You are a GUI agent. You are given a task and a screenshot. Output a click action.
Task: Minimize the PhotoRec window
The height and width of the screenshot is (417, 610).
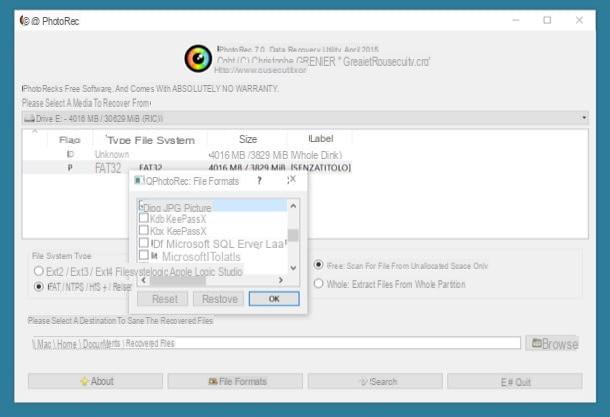516,20
